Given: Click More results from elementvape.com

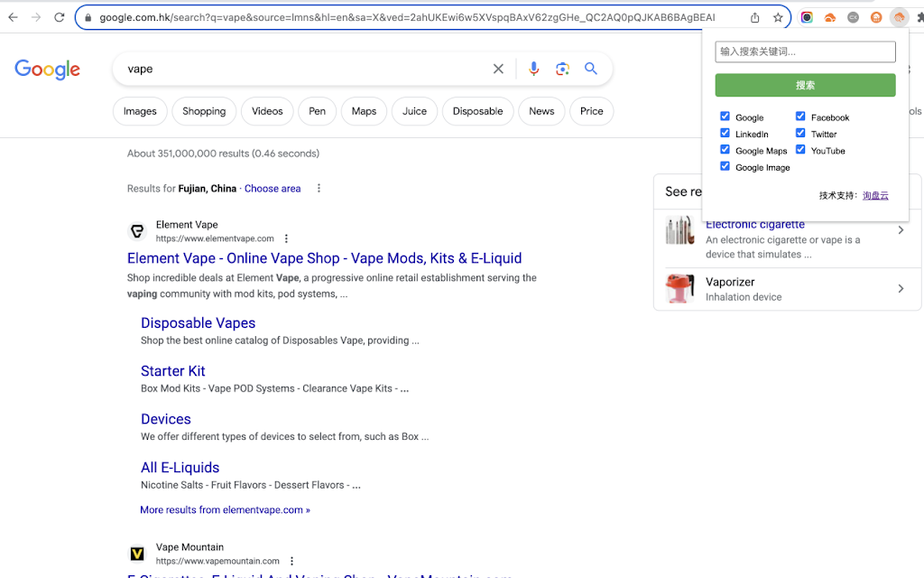Looking at the screenshot, I should point(225,510).
